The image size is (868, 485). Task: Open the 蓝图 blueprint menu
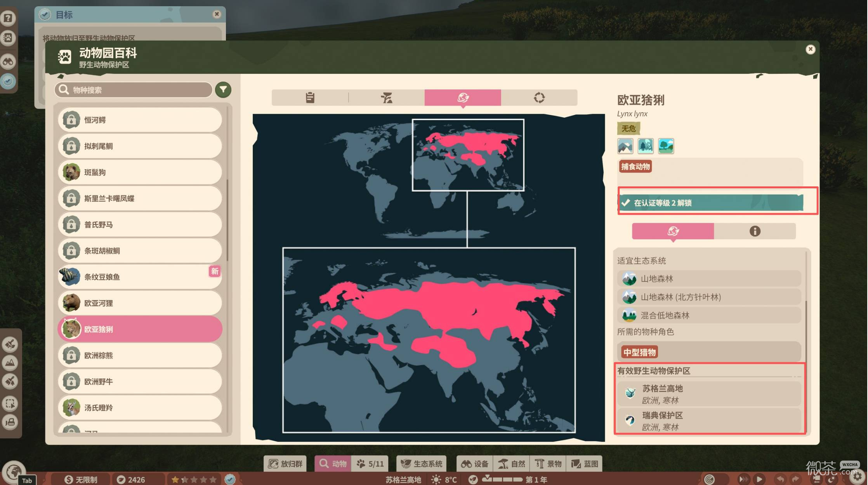584,464
